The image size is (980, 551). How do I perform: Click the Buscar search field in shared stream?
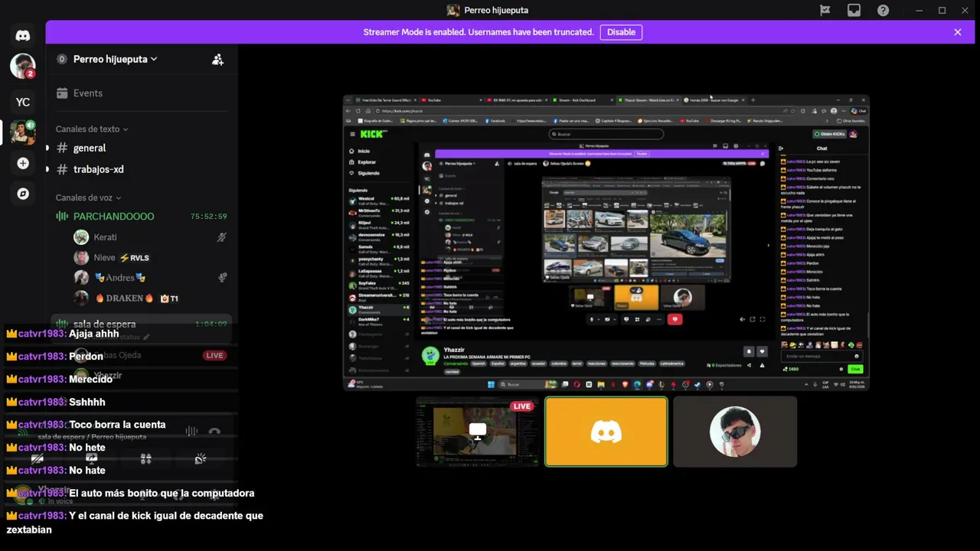[x=606, y=134]
